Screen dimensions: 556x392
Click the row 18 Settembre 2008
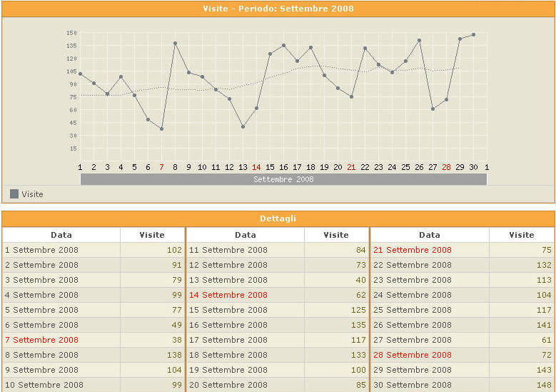coord(278,355)
